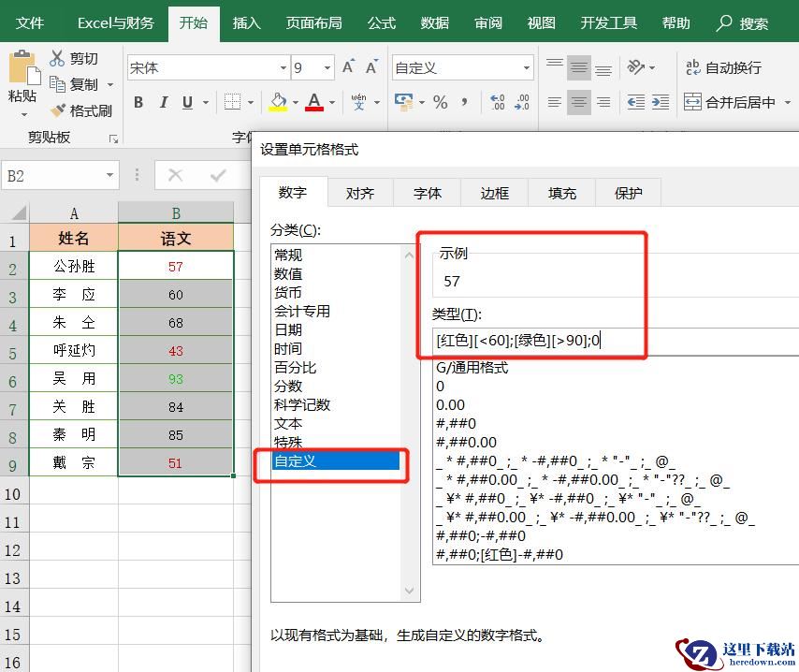This screenshot has width=799, height=672.
Task: Click the 搜索 search box
Action: (x=743, y=23)
